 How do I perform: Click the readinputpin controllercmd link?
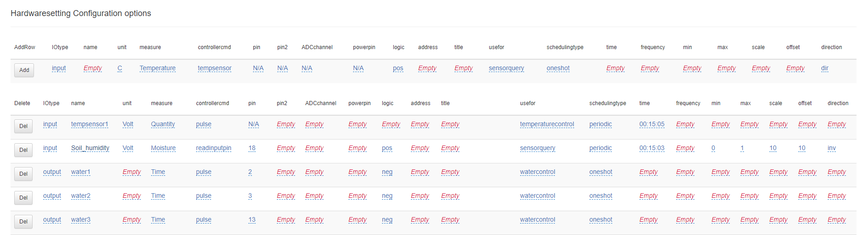tap(213, 148)
